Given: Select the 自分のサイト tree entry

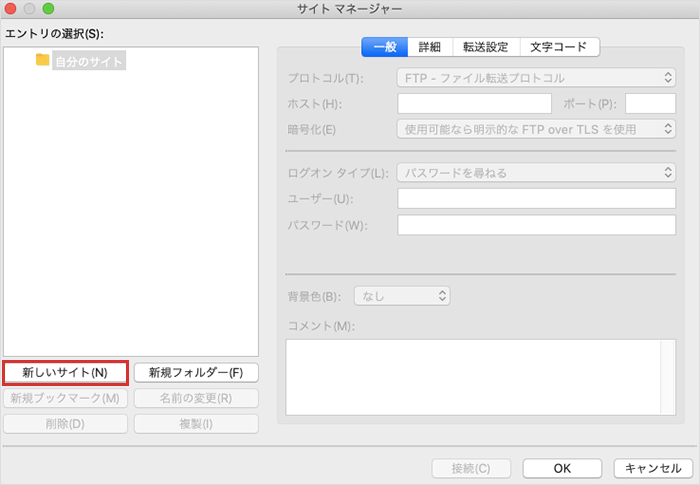Looking at the screenshot, I should (89, 62).
